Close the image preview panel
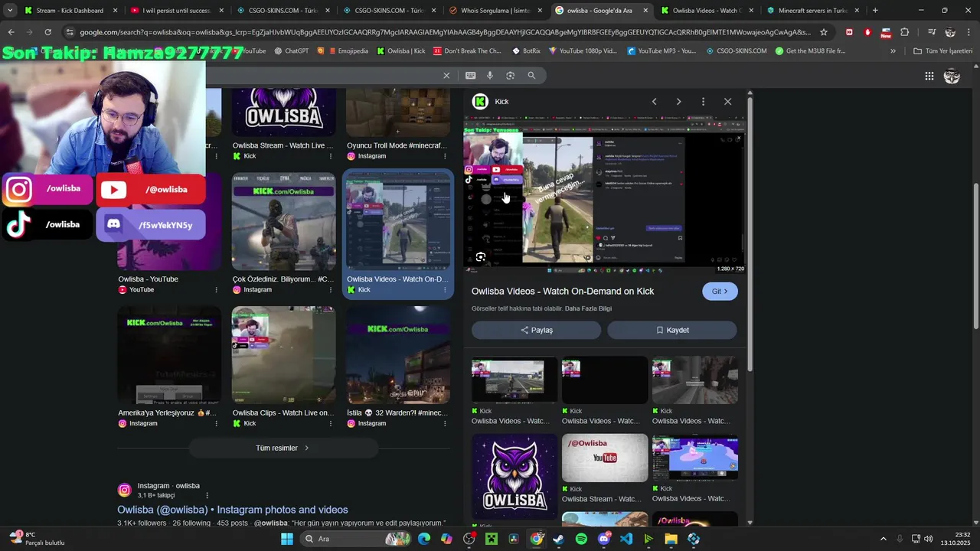This screenshot has width=980, height=551. (727, 101)
